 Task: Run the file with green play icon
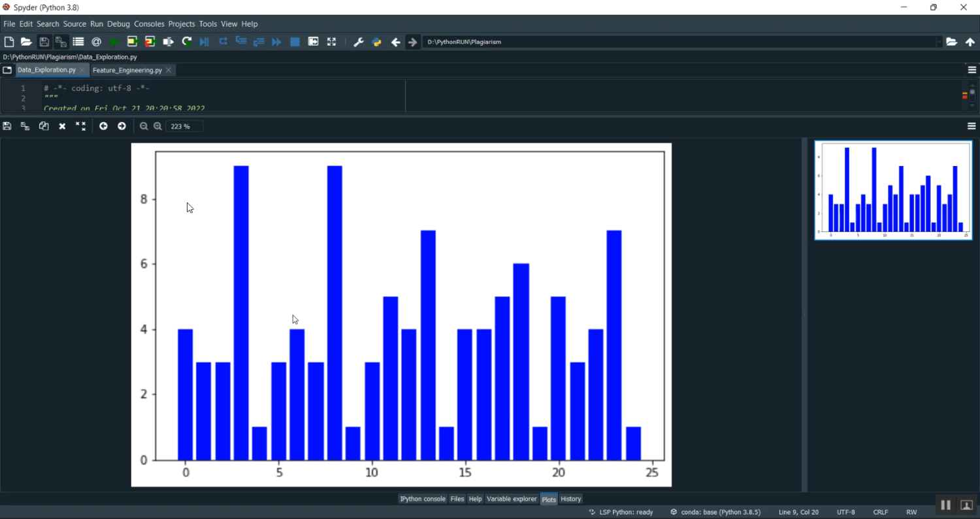(x=114, y=42)
